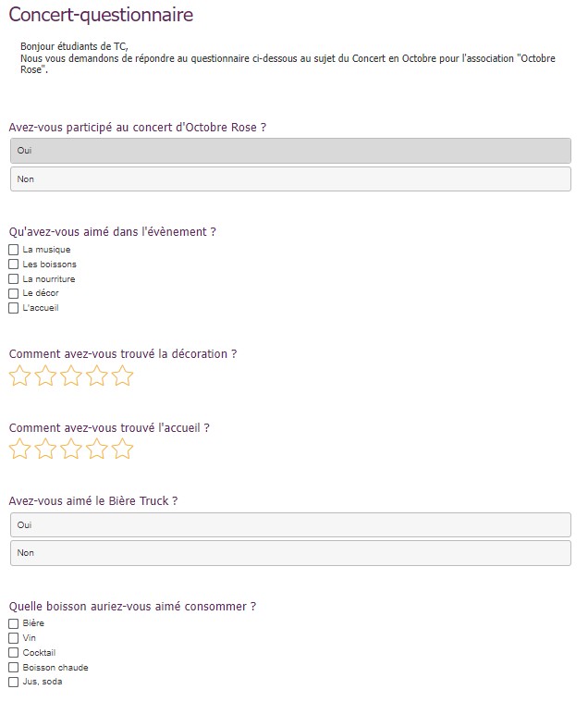The height and width of the screenshot is (714, 588).
Task: Give the décoration three stars
Action: (71, 376)
